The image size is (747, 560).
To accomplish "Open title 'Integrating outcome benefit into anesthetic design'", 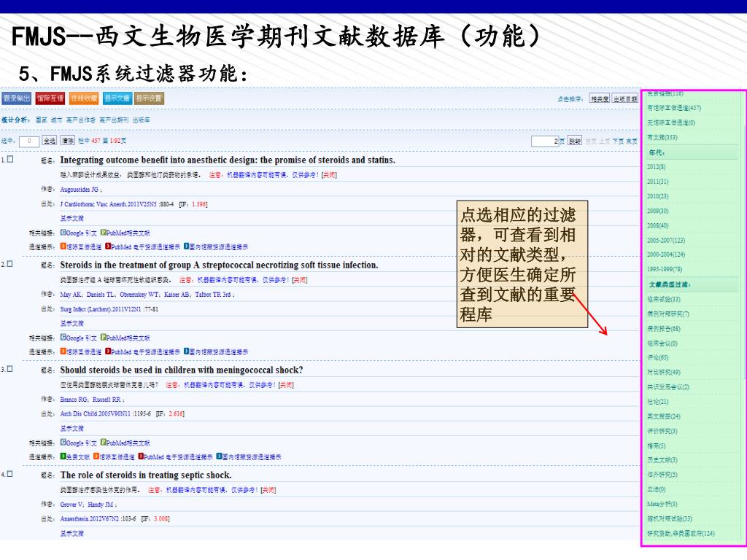I will pos(228,160).
